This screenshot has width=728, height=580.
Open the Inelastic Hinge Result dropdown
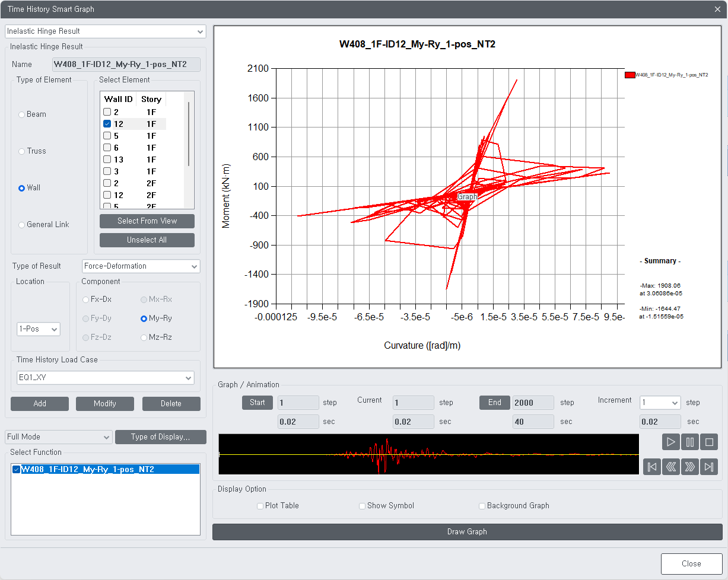click(105, 31)
